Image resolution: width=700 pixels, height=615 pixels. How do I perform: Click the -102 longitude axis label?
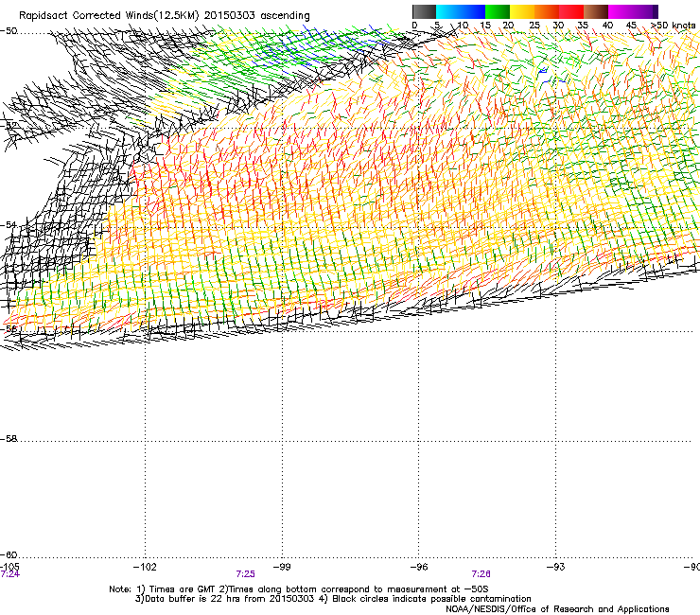145,567
